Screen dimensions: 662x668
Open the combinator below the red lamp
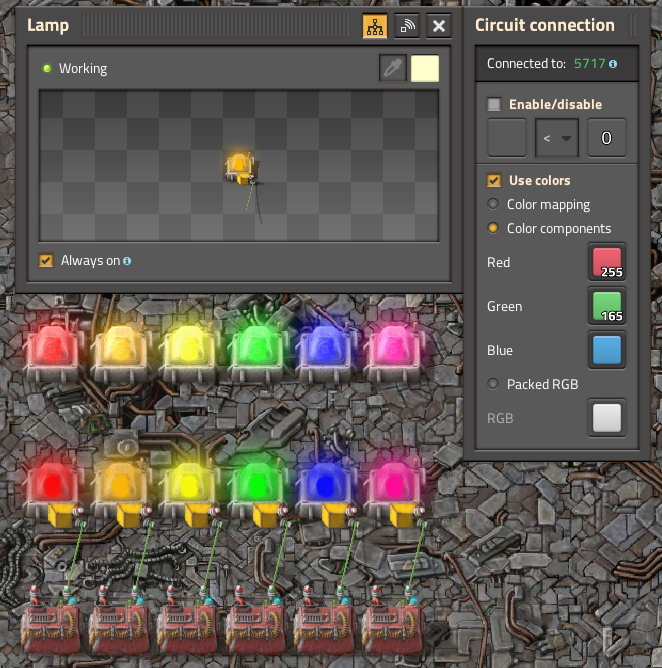51,625
